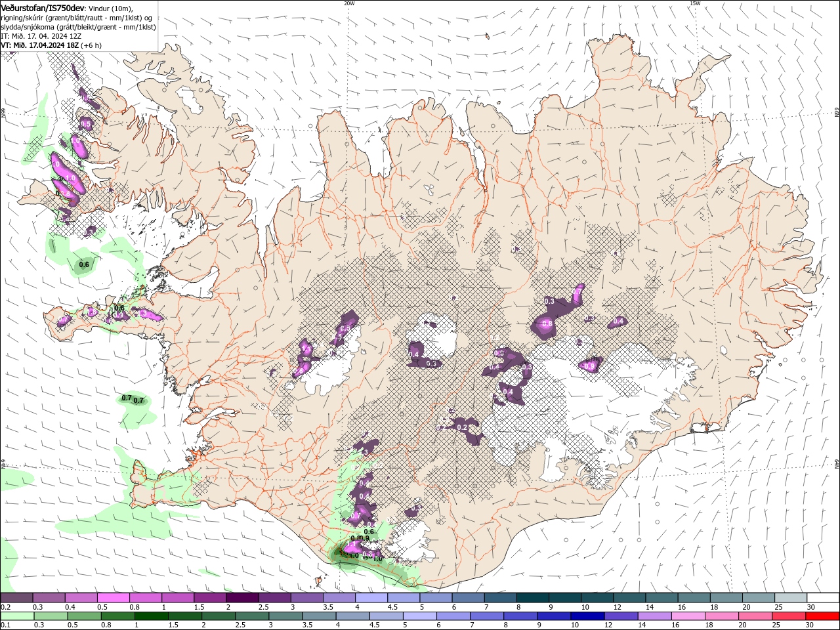The width and height of the screenshot is (840, 630).
Task: Choose the 3.5–4 swatch on lower scale
Action: tap(318, 616)
